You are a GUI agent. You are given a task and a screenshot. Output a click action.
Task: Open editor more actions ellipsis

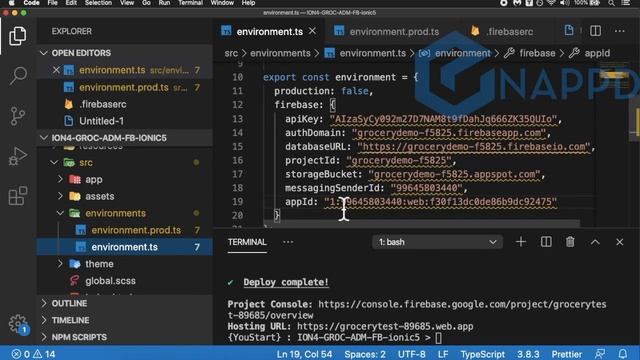pyautogui.click(x=620, y=31)
